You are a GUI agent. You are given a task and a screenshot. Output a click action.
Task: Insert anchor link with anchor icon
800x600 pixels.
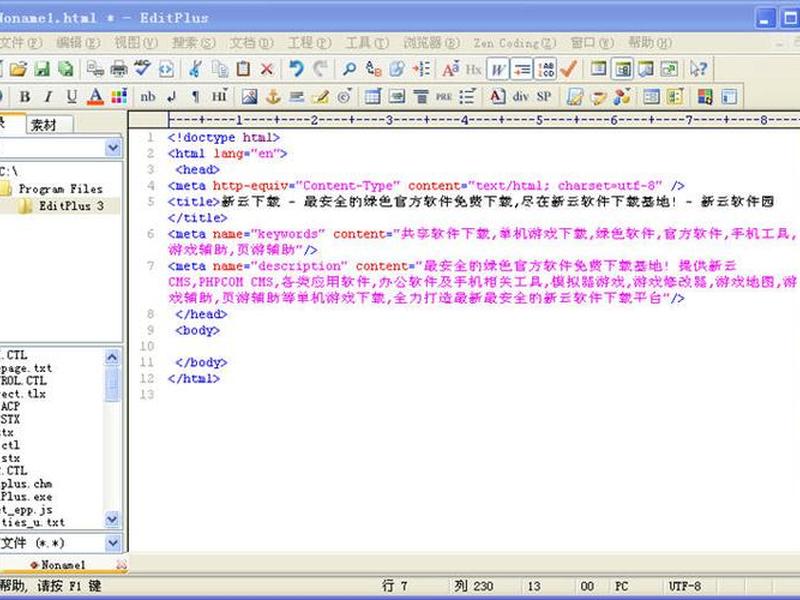pyautogui.click(x=273, y=96)
